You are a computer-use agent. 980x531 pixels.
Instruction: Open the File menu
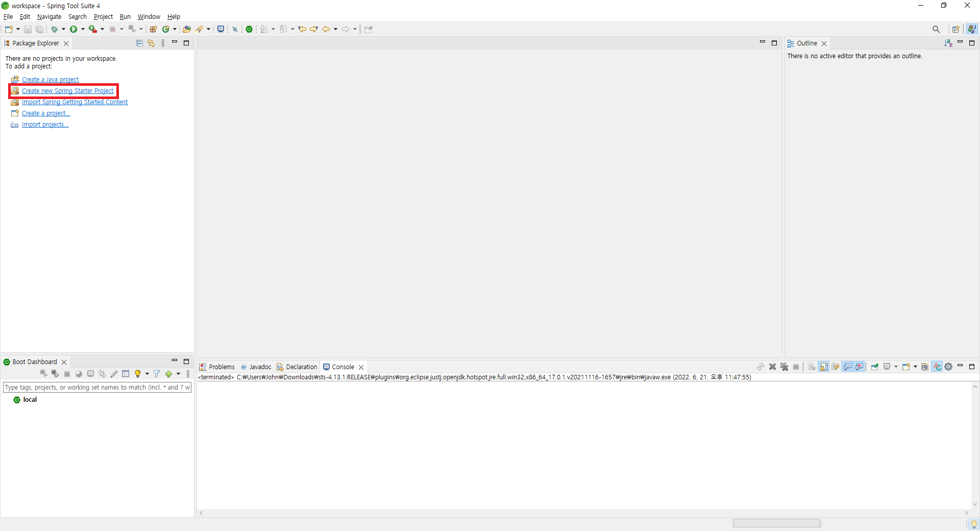tap(8, 17)
